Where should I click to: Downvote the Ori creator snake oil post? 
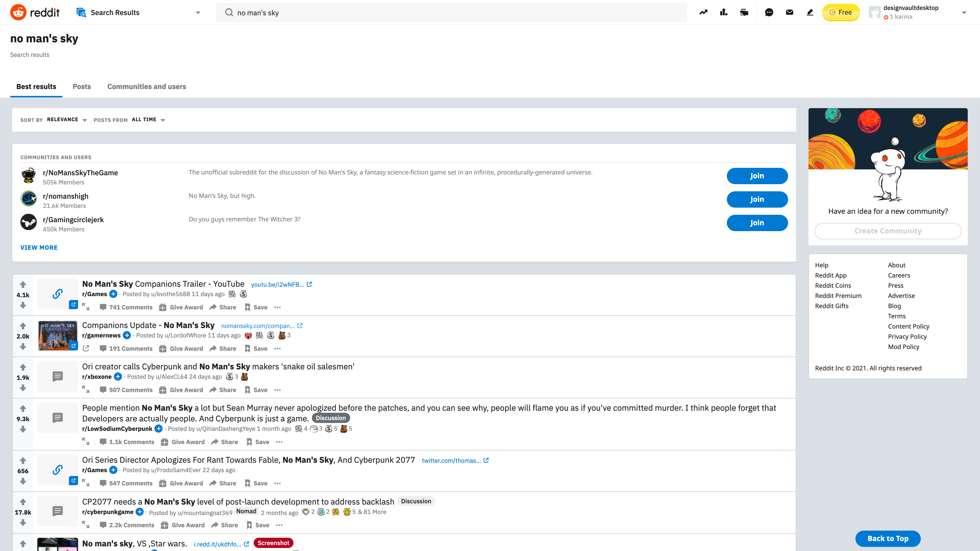point(23,388)
